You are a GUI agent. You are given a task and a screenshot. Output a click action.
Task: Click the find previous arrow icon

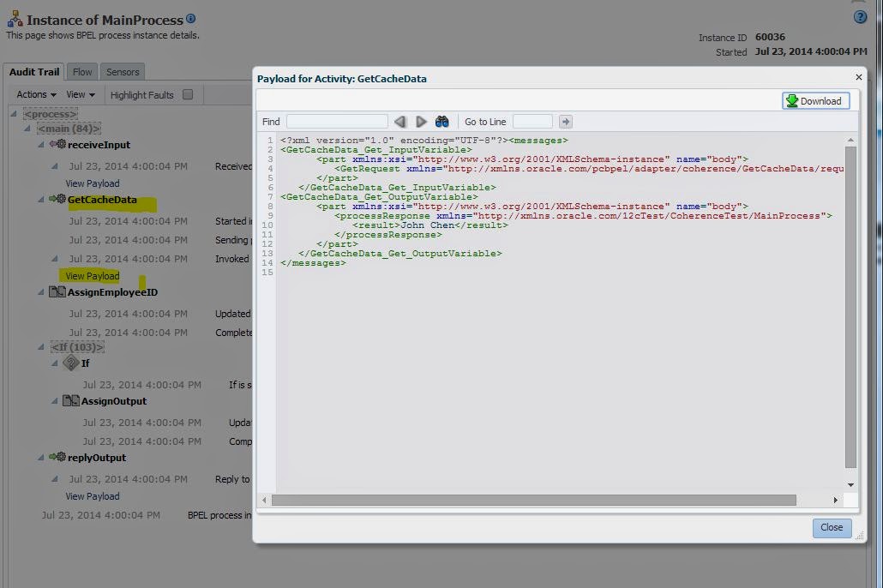click(399, 122)
